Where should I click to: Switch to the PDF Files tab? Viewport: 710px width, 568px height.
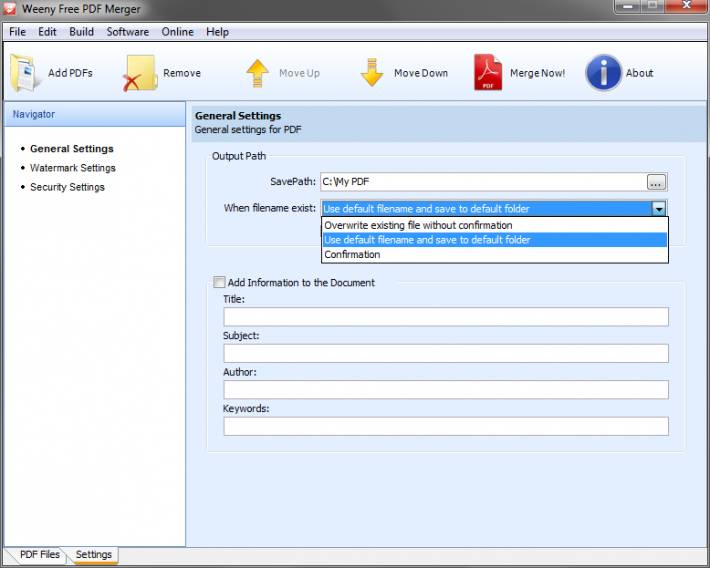tap(39, 554)
